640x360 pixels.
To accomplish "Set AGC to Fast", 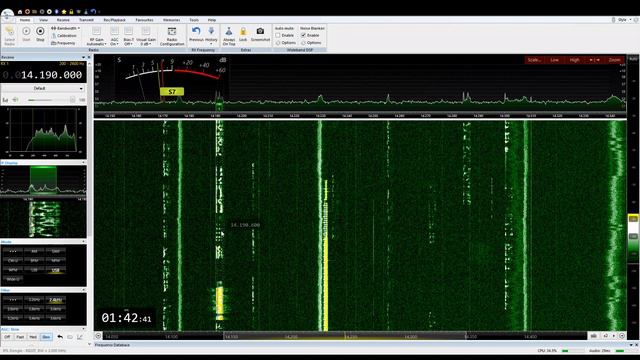I will tap(20, 337).
